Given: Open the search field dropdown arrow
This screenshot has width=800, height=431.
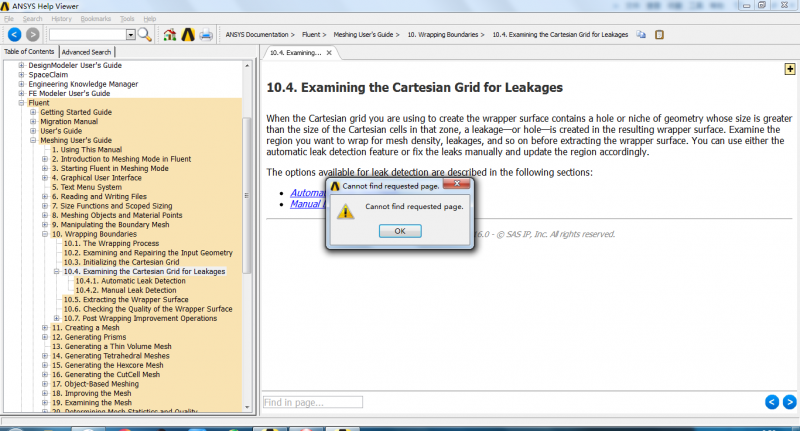Looking at the screenshot, I should pos(131,35).
